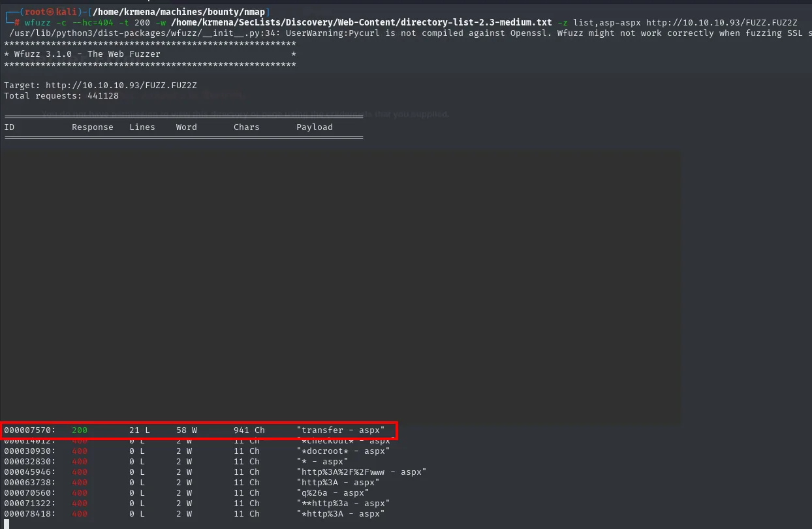Select payload "http%3A - aspx"

coord(338,483)
